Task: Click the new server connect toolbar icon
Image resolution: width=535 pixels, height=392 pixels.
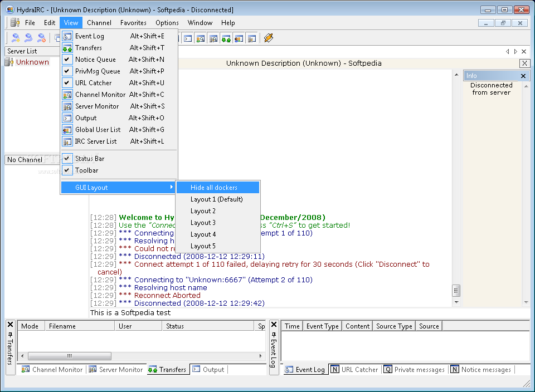Action: pyautogui.click(x=16, y=38)
